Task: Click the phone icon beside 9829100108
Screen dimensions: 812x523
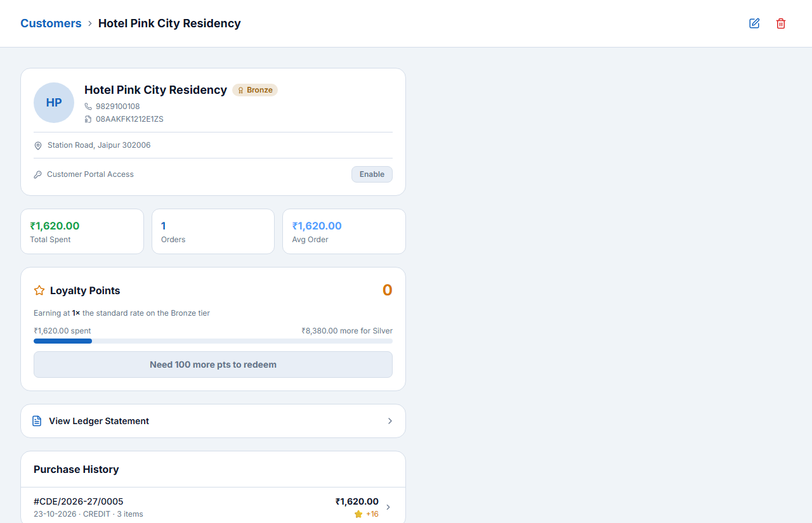Action: pos(88,107)
